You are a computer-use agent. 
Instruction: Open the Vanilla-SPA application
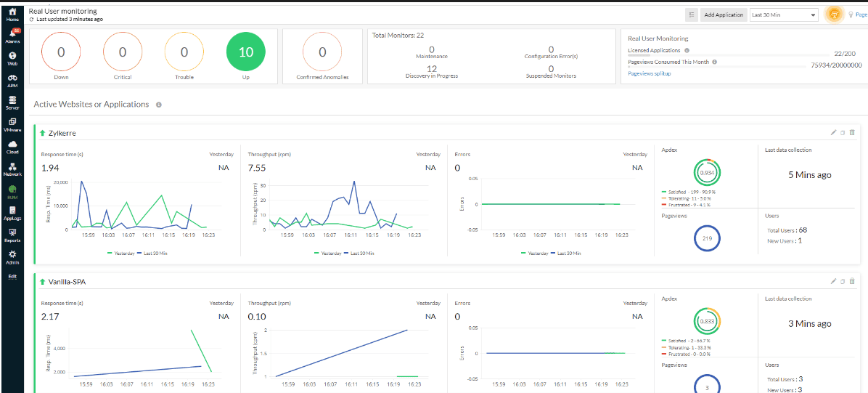coord(67,282)
